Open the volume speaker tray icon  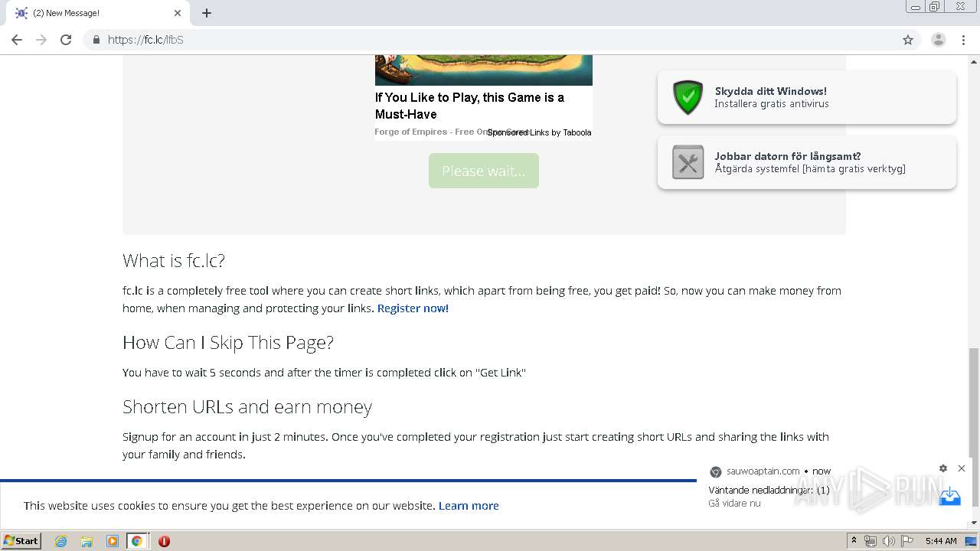(x=889, y=541)
